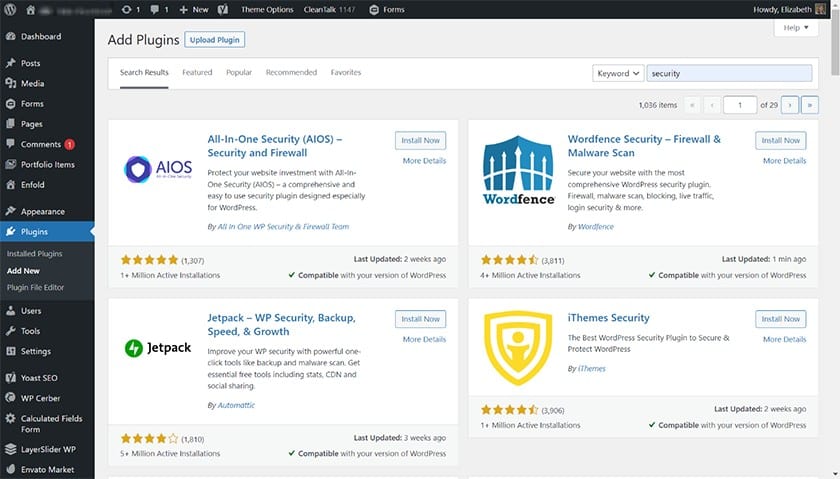Click the Forms icon in admin bar
This screenshot has width=840, height=479.
tap(374, 10)
